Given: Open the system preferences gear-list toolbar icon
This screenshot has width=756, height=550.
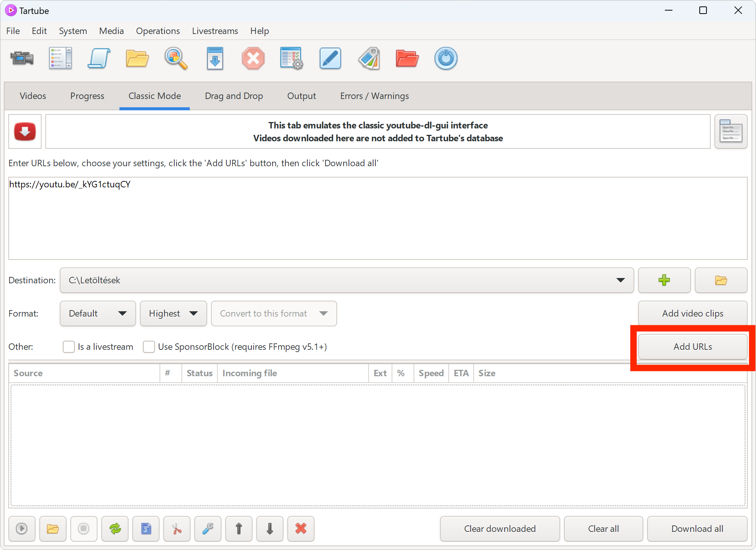Looking at the screenshot, I should pos(292,59).
